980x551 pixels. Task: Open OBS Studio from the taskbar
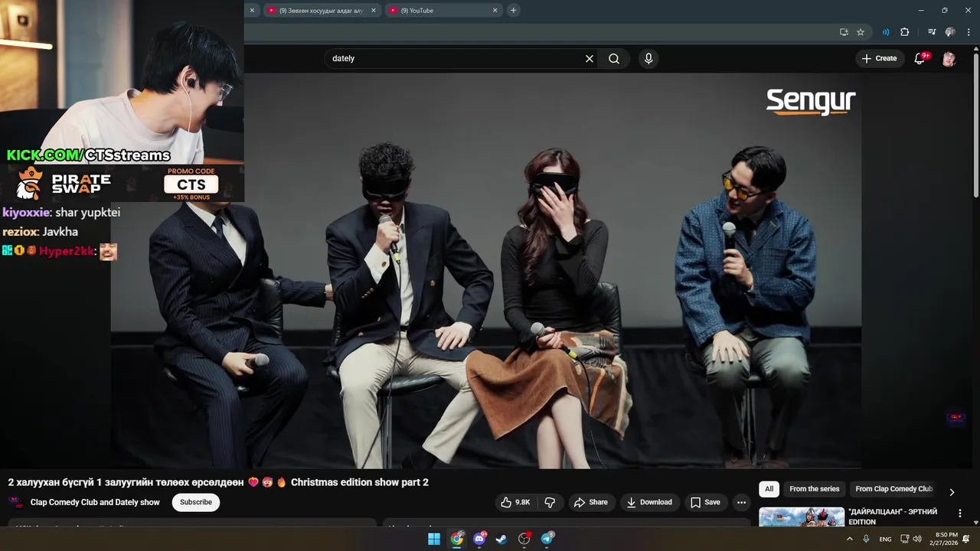tap(524, 539)
